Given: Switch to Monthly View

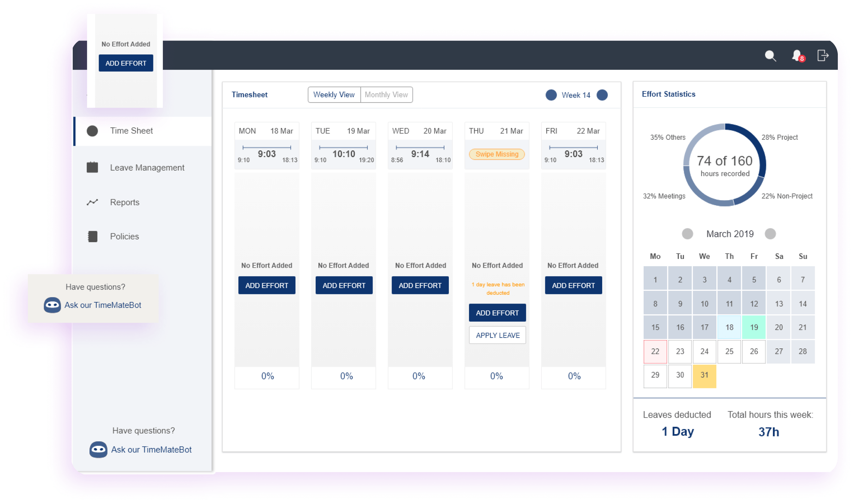Looking at the screenshot, I should tap(386, 95).
